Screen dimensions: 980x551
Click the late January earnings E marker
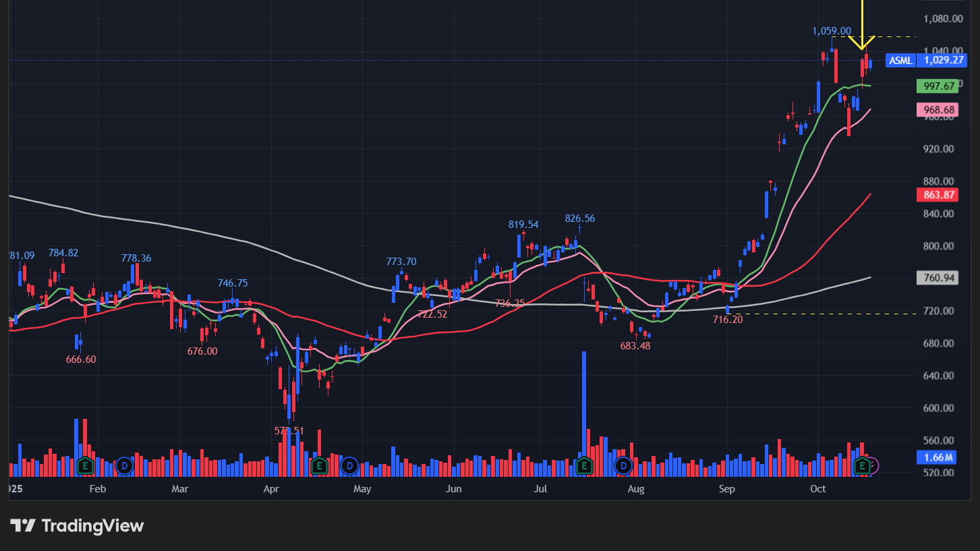[85, 465]
